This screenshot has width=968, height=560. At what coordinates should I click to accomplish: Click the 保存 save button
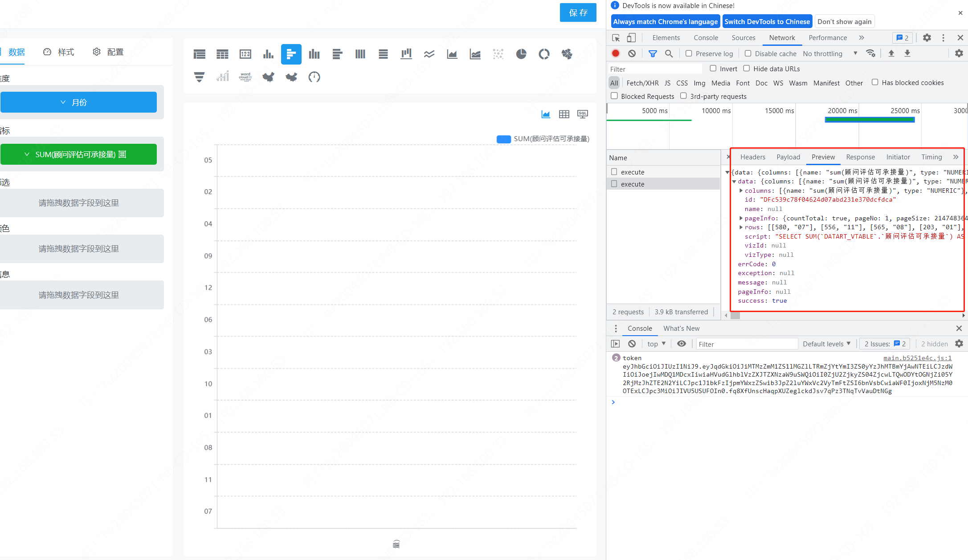578,12
